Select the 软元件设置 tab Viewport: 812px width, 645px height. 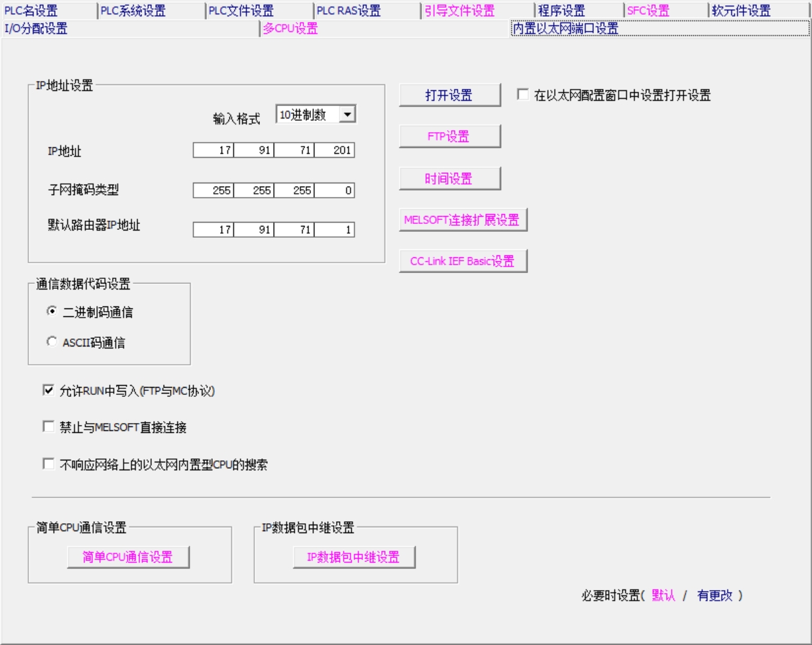click(741, 10)
